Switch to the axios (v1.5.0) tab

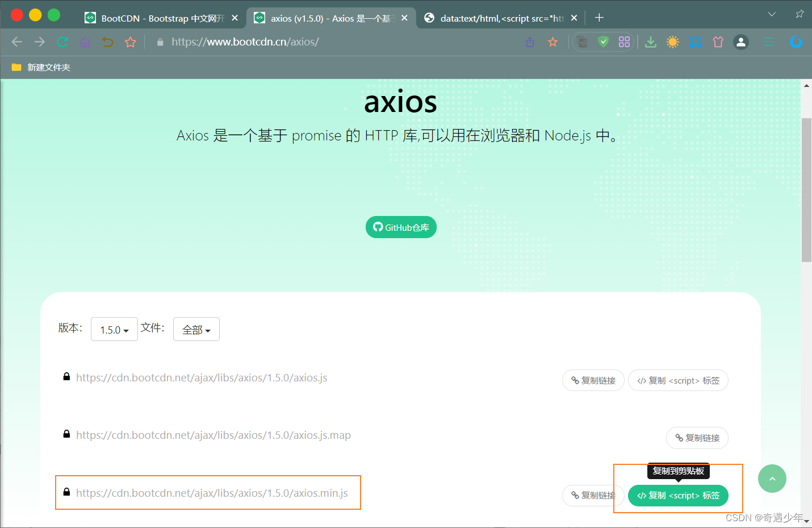(x=331, y=18)
